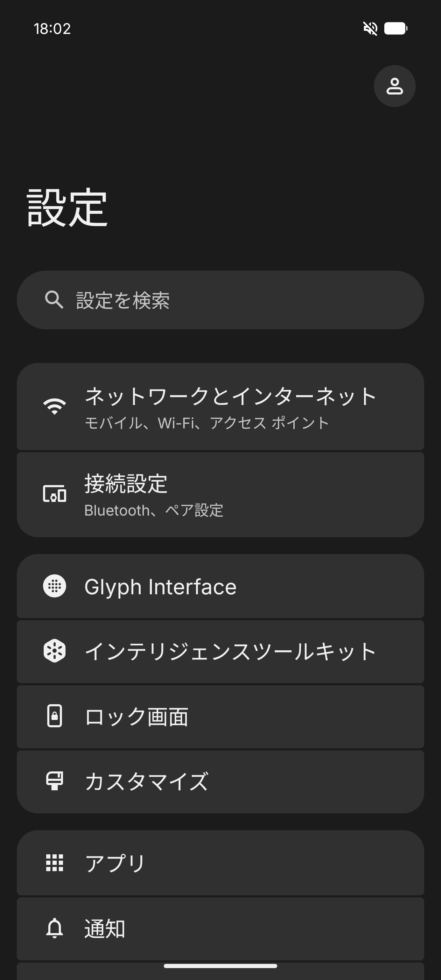The image size is (441, 980).
Task: Open ネットワークとインターネット settings
Action: 231,397
